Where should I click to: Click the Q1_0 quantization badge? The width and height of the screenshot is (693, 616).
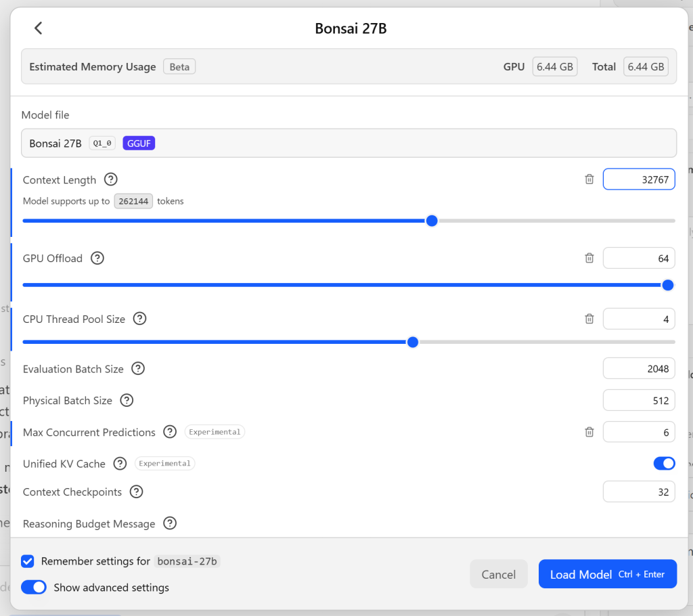pos(102,144)
